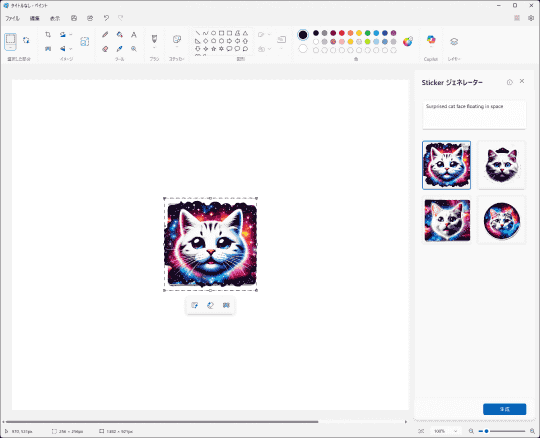
Task: Select the Fill bucket tool
Action: pyautogui.click(x=120, y=34)
